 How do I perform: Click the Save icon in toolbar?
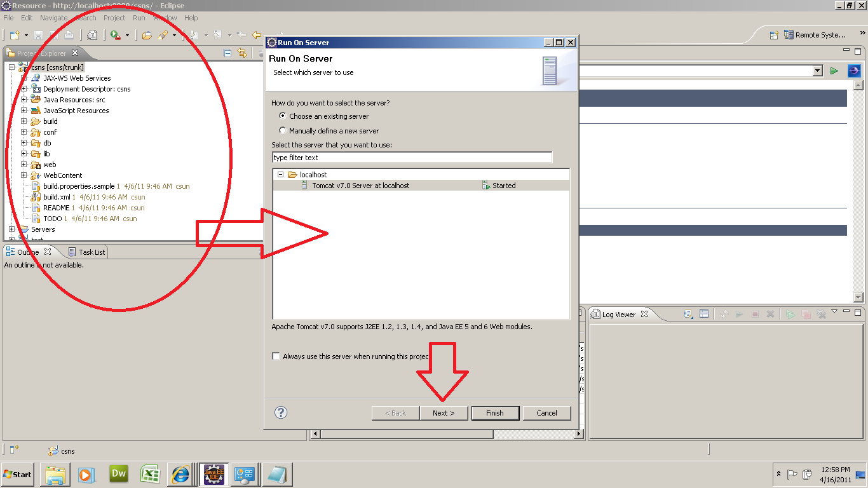coord(39,35)
